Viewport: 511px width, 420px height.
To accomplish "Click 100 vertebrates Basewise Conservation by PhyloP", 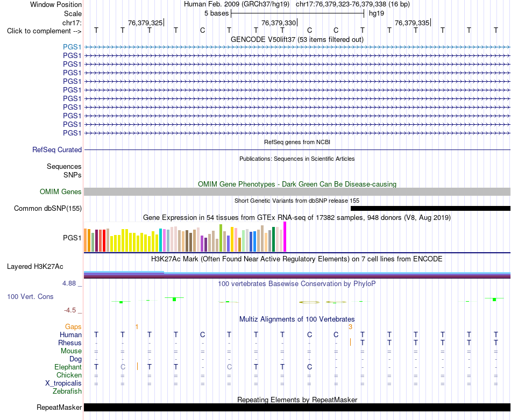I will [297, 284].
